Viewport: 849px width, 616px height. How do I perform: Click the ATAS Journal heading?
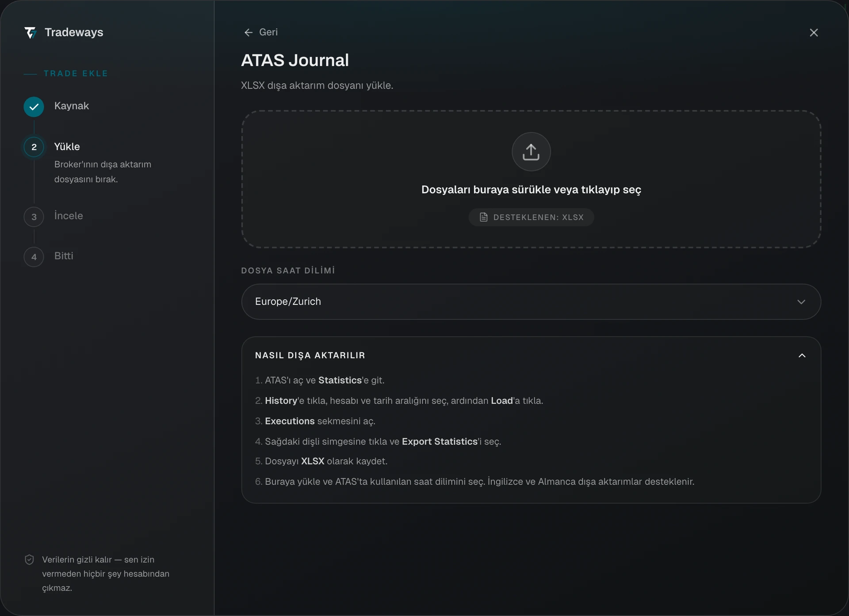point(295,61)
